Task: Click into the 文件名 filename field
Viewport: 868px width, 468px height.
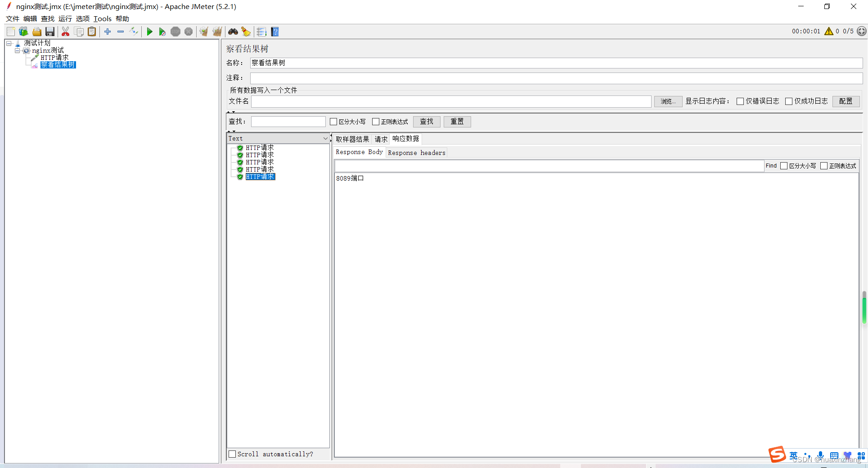Action: [x=451, y=101]
